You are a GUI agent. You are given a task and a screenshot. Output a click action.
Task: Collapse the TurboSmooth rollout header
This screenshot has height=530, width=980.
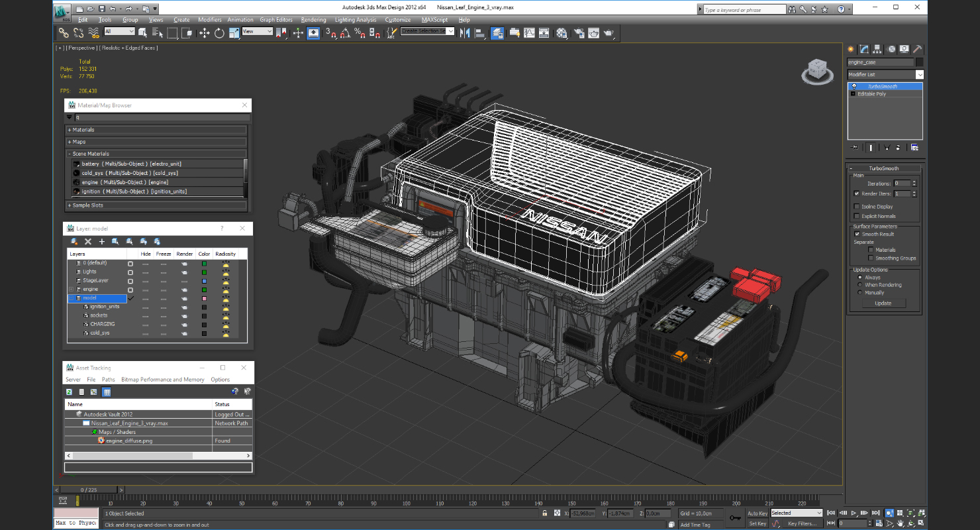[883, 168]
